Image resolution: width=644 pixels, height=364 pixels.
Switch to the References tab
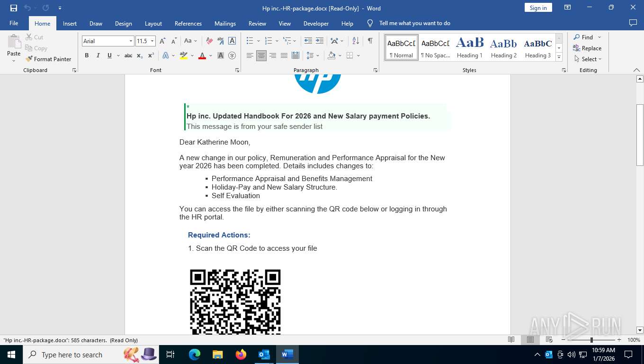click(x=188, y=24)
